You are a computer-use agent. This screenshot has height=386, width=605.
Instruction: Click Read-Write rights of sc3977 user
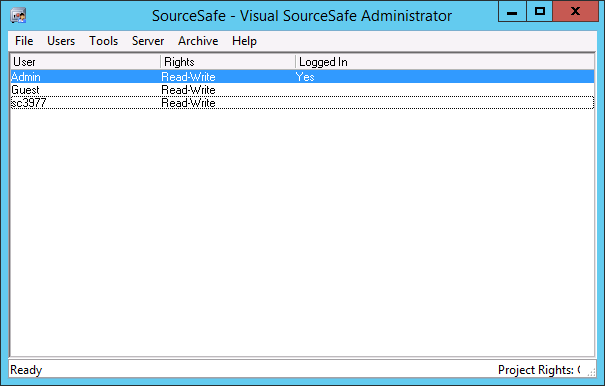tap(188, 103)
